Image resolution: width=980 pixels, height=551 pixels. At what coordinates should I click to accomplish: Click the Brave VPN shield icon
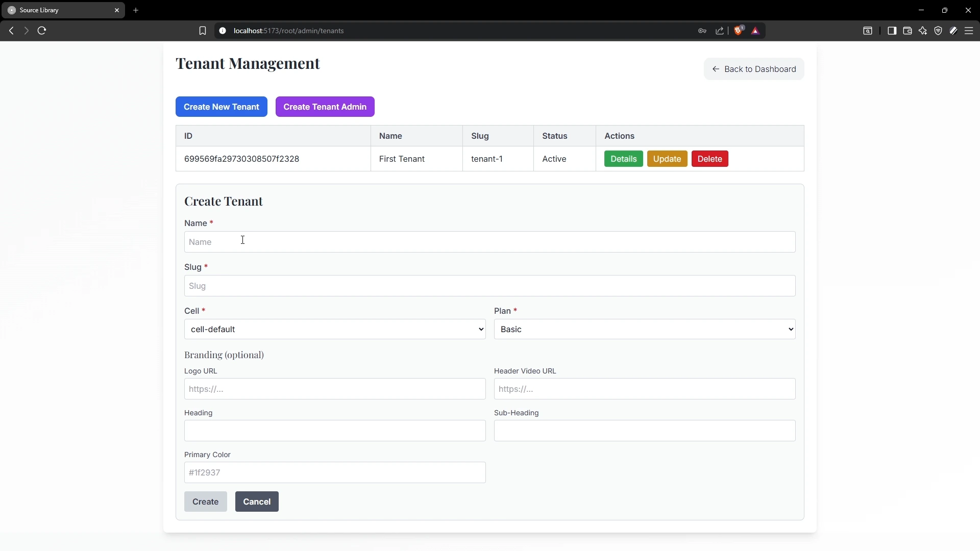click(x=938, y=31)
